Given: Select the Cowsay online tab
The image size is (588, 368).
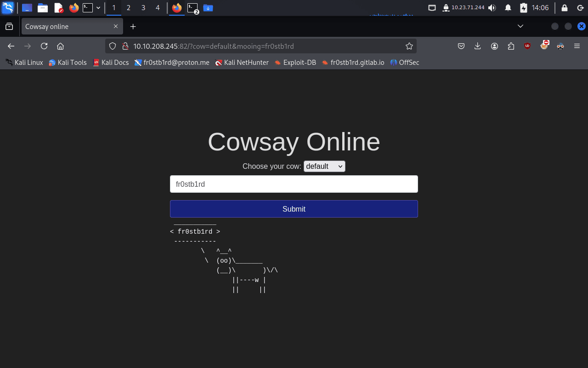Looking at the screenshot, I should [x=67, y=27].
